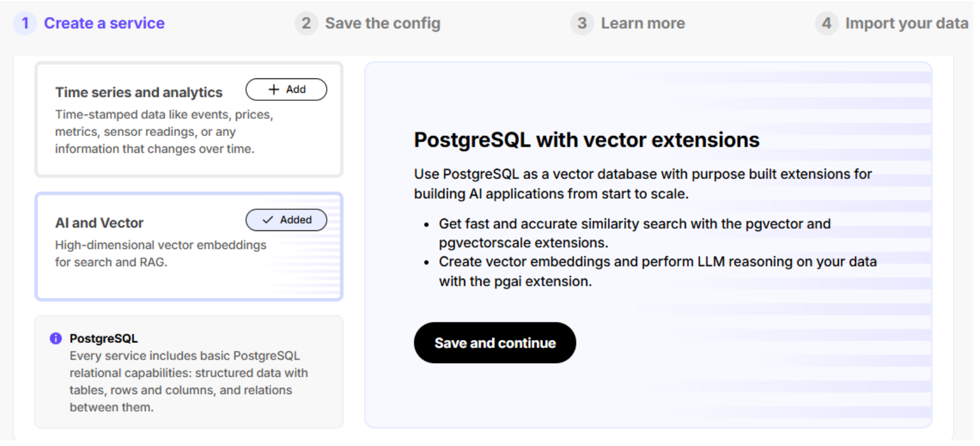Switch to the Import your data step
This screenshot has height=446, width=980.
point(906,24)
